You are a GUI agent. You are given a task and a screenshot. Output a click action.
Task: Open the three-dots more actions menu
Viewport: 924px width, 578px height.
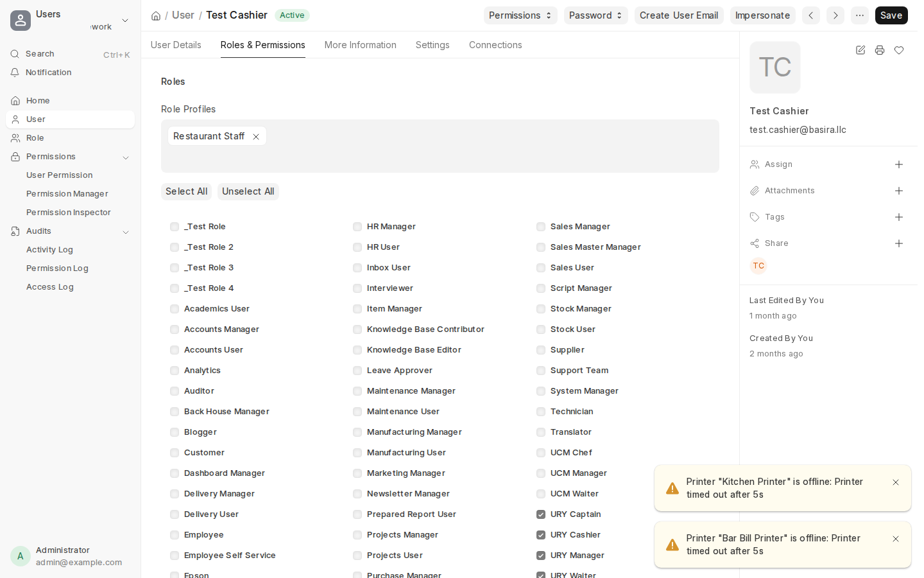(860, 15)
